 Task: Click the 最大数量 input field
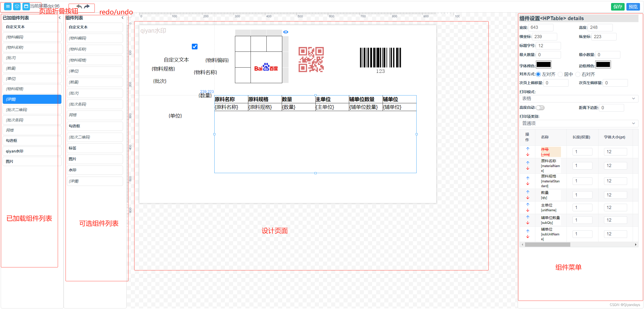coord(548,55)
